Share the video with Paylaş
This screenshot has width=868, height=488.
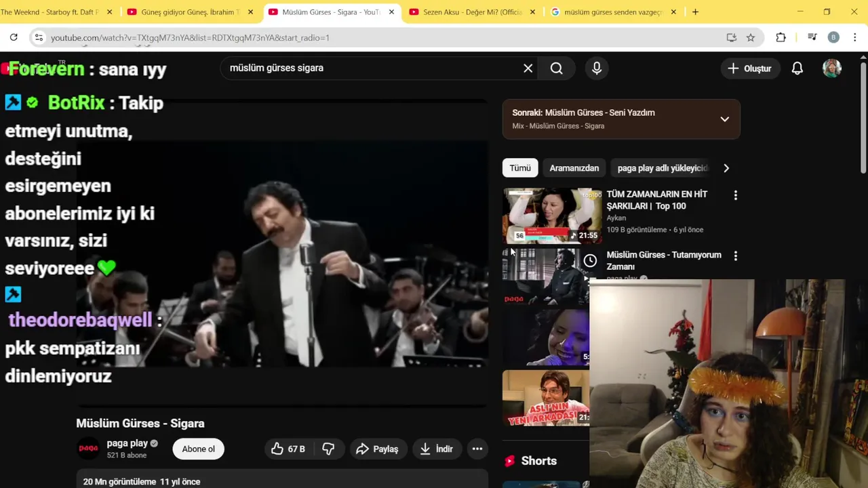pyautogui.click(x=377, y=449)
